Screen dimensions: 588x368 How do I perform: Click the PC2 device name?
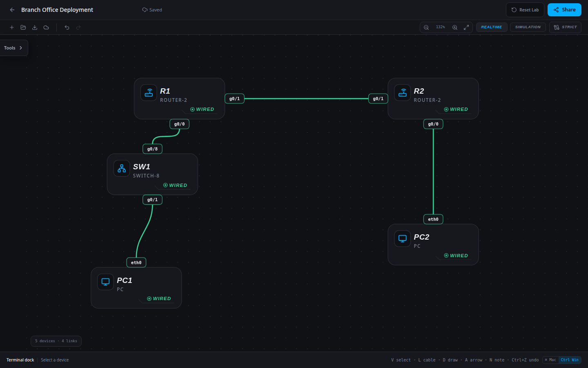[421, 237]
